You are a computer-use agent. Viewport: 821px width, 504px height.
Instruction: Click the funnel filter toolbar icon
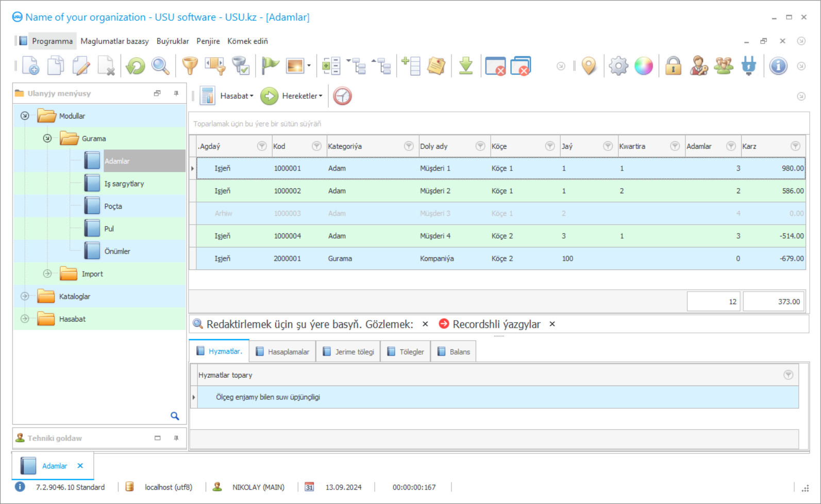tap(190, 66)
